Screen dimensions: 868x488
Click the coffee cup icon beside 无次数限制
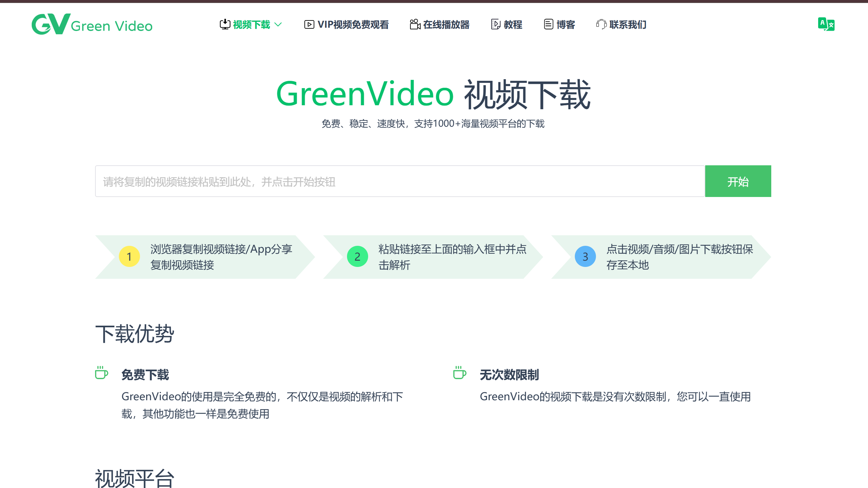(459, 373)
